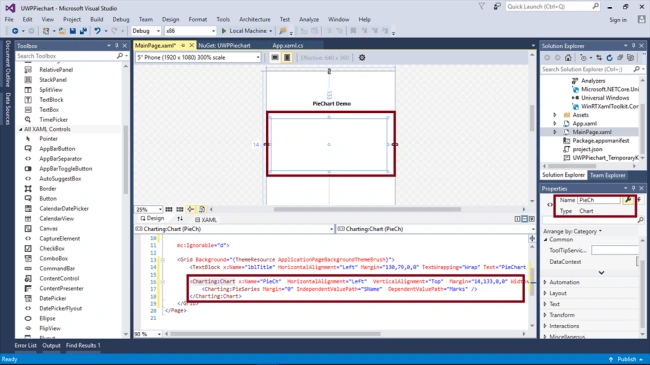Screen dimensions: 650x365
Task: Switch to Team Explorer tab
Action: [x=607, y=175]
